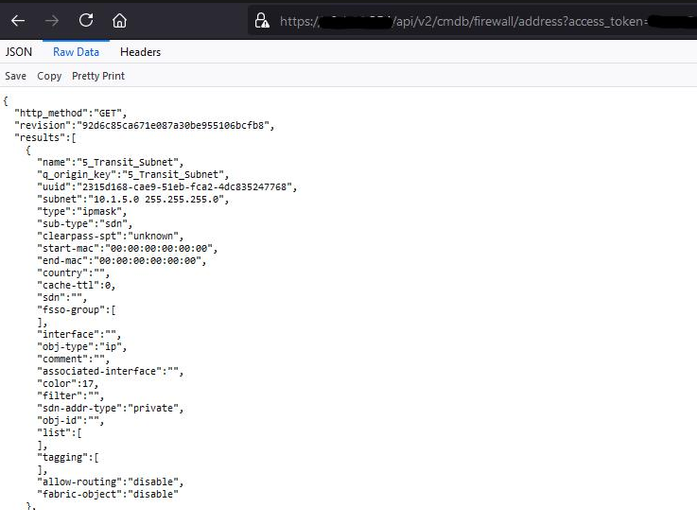Save the raw JSON response
The image size is (697, 510).
point(16,76)
